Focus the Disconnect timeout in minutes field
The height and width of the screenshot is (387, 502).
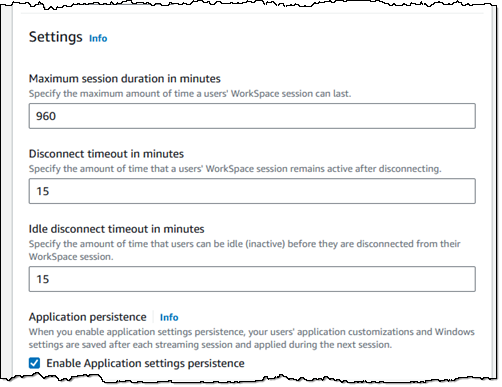tap(252, 191)
